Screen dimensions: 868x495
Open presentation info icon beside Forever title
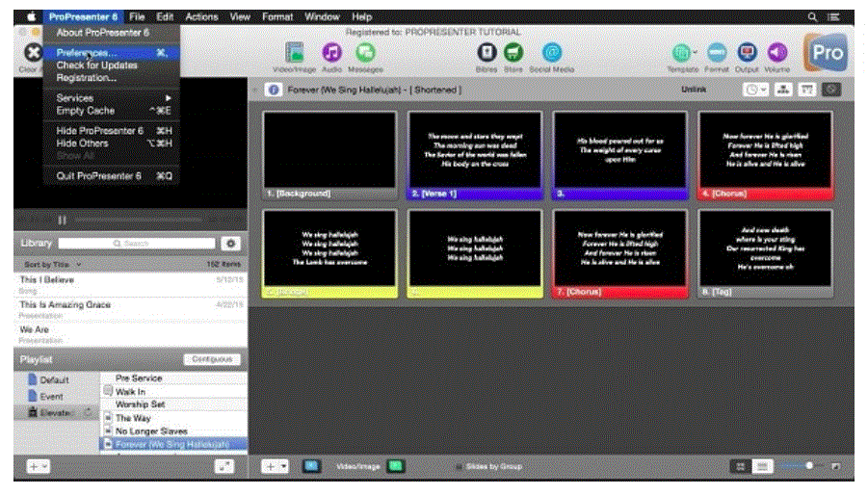tap(274, 90)
